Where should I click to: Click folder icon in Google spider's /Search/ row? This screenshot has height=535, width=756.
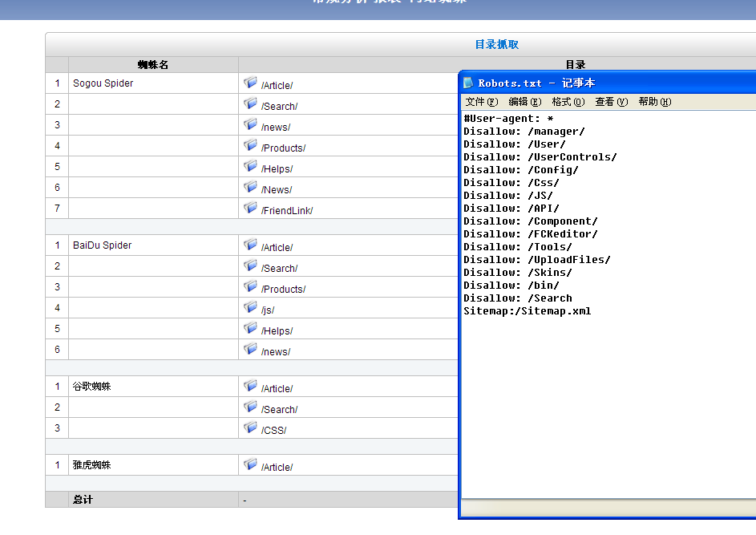pos(250,407)
